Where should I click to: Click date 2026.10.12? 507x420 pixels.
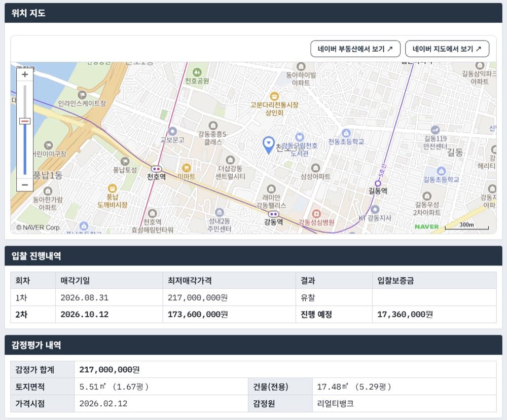tap(84, 314)
